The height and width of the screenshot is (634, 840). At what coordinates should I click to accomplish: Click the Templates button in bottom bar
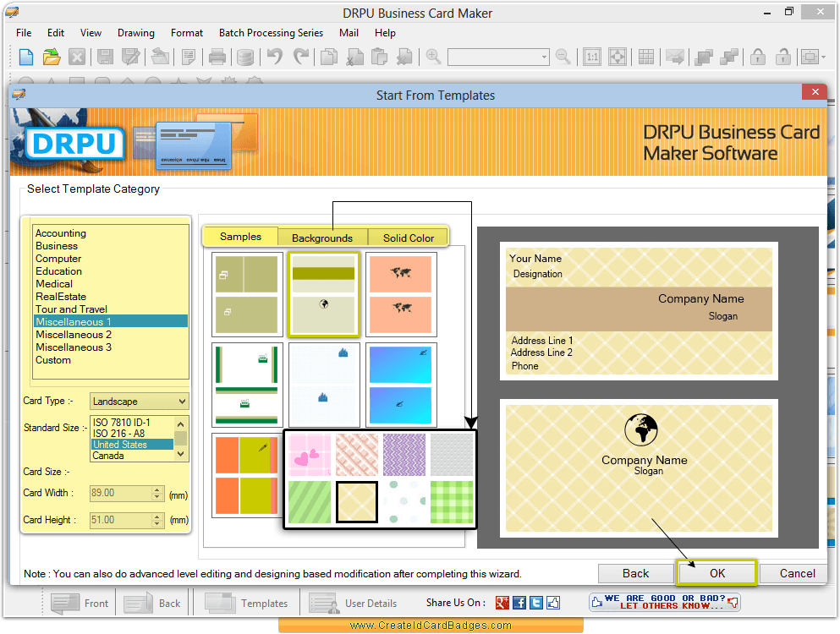click(246, 604)
